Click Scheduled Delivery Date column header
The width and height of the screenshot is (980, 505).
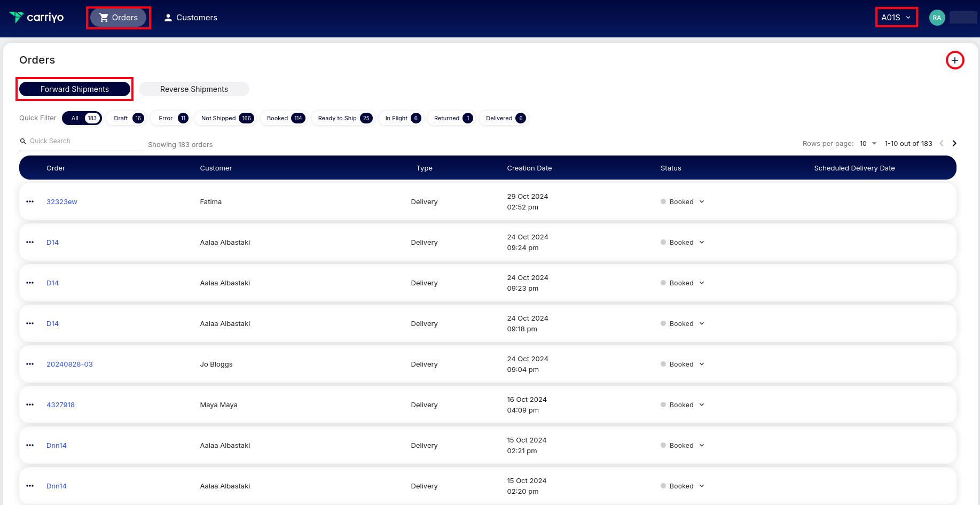[x=854, y=168]
